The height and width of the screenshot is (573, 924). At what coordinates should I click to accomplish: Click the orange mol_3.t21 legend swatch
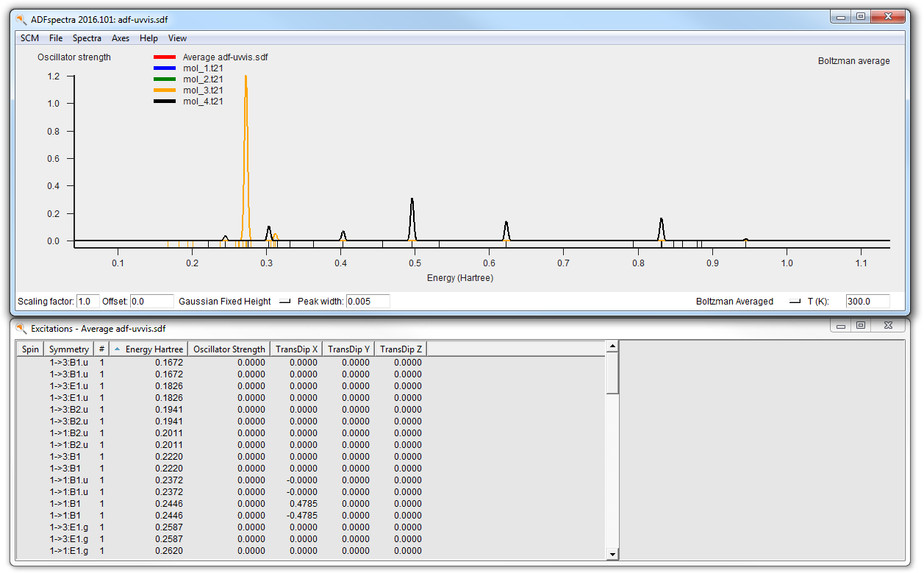coord(165,90)
